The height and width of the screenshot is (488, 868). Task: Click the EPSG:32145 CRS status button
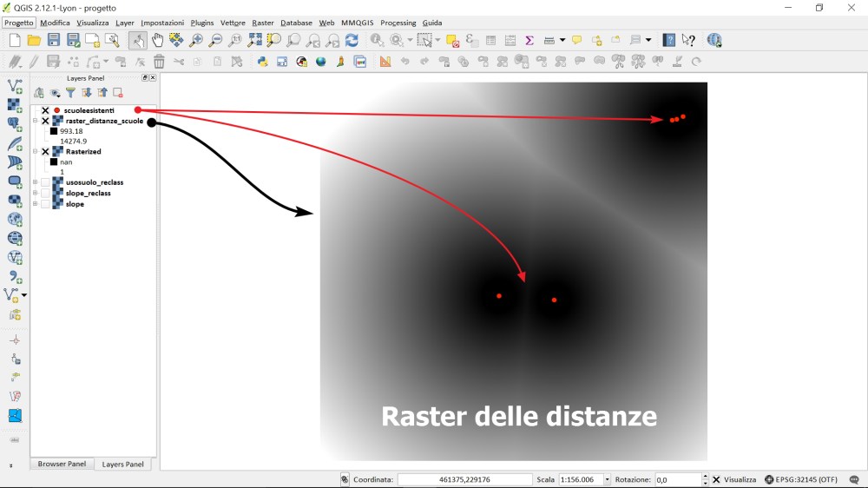pos(801,479)
